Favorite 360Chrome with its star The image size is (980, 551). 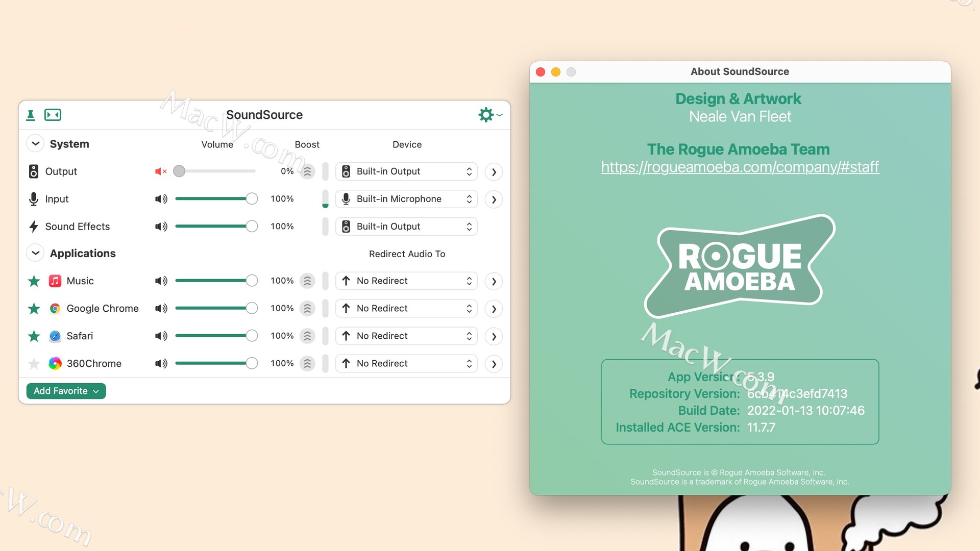(34, 363)
